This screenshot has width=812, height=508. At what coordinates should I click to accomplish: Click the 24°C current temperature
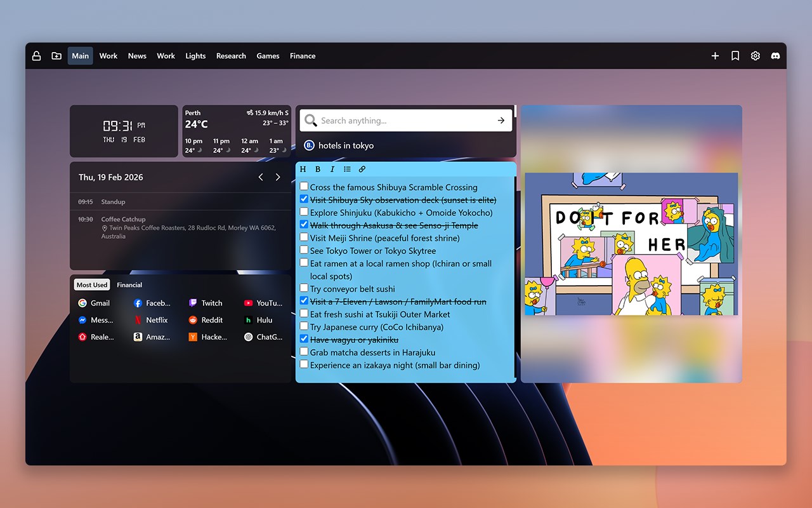click(x=196, y=124)
